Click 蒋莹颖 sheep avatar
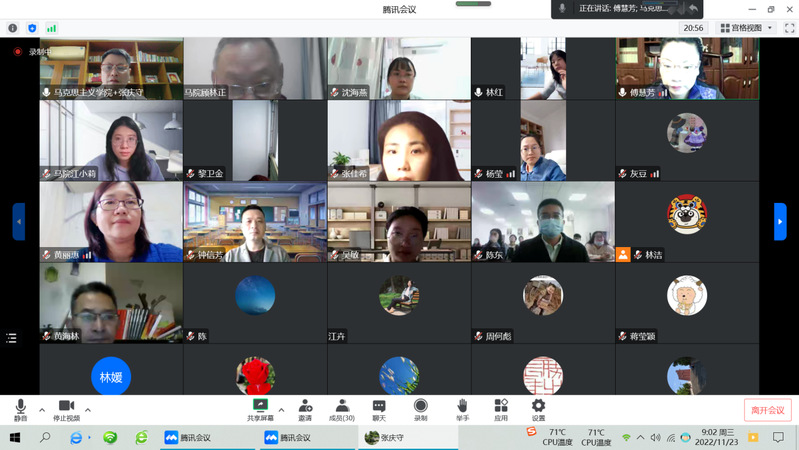This screenshot has height=450, width=799. [x=687, y=295]
